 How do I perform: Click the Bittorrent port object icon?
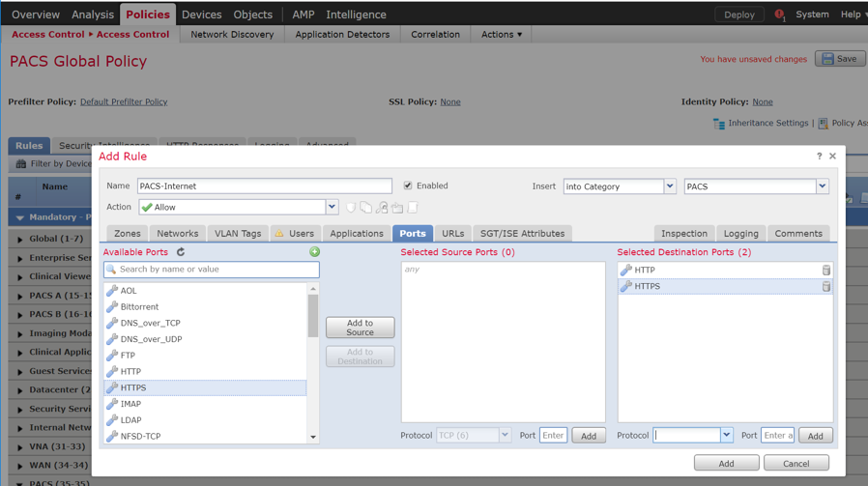click(112, 306)
